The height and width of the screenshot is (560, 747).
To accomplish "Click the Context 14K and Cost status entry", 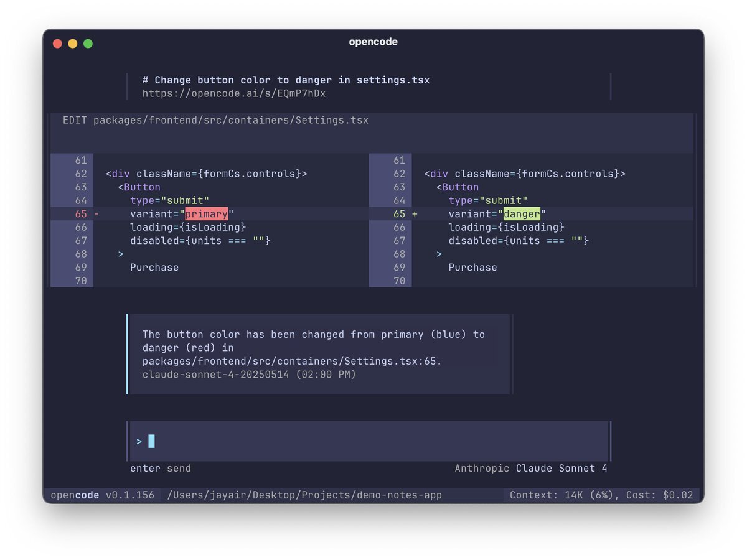I will 601,495.
